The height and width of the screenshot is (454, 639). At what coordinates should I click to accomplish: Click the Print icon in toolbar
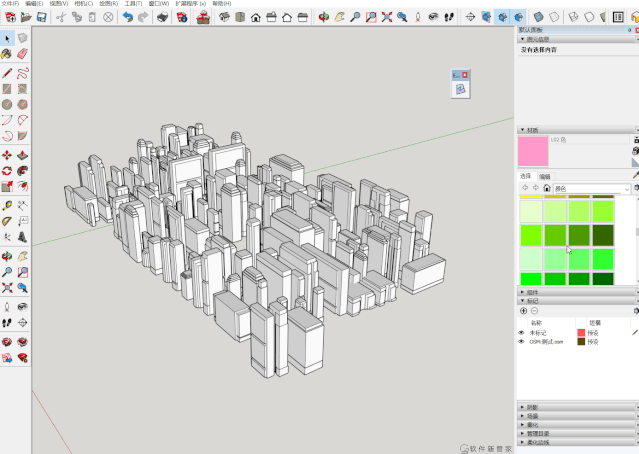pyautogui.click(x=161, y=17)
